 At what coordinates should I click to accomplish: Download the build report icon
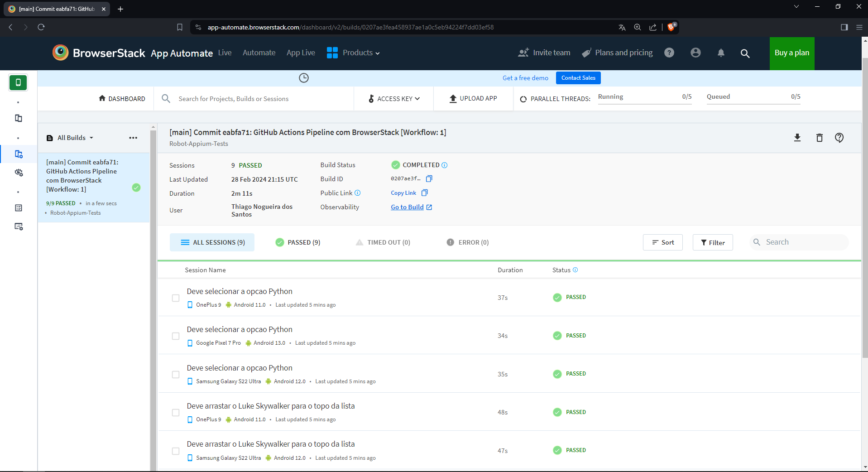pos(797,138)
